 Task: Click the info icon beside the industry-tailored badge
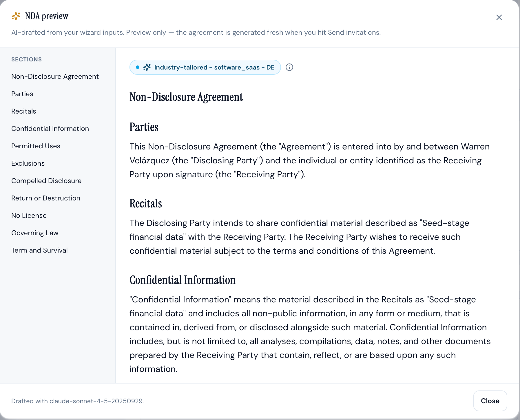289,67
